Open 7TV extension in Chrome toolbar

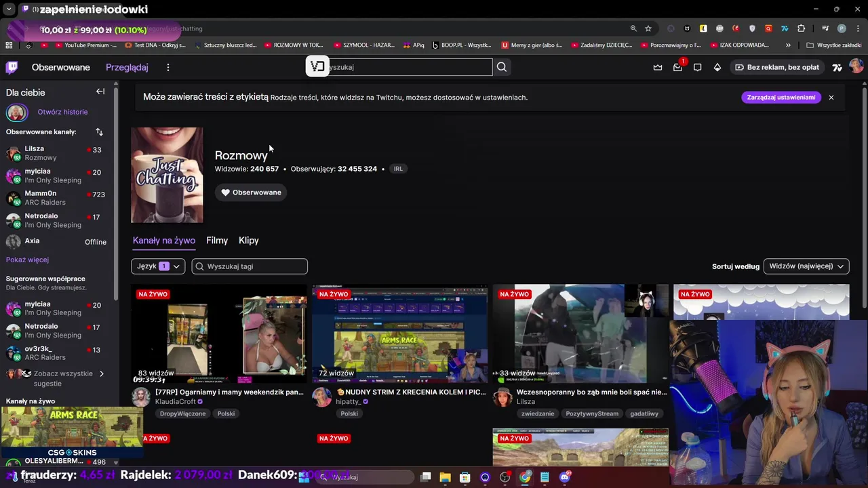[785, 28]
